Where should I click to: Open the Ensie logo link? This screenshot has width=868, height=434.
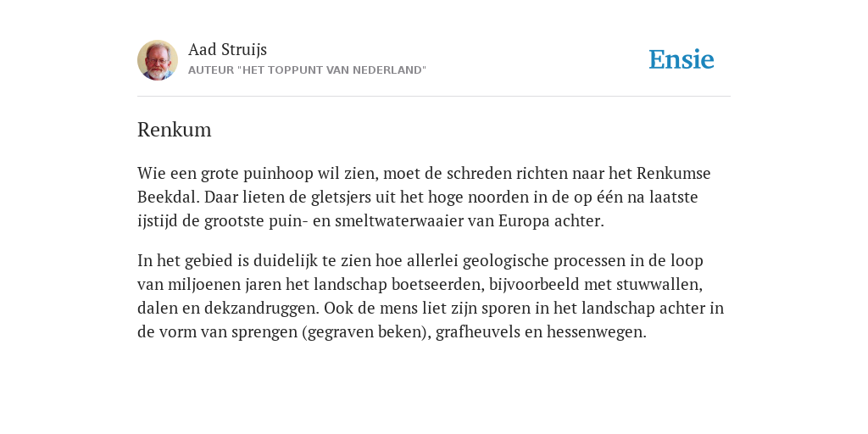(x=682, y=59)
